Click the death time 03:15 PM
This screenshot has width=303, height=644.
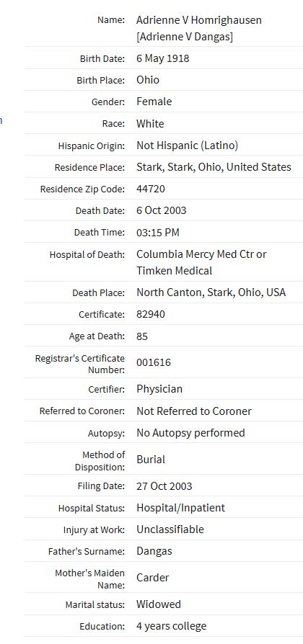(x=158, y=233)
